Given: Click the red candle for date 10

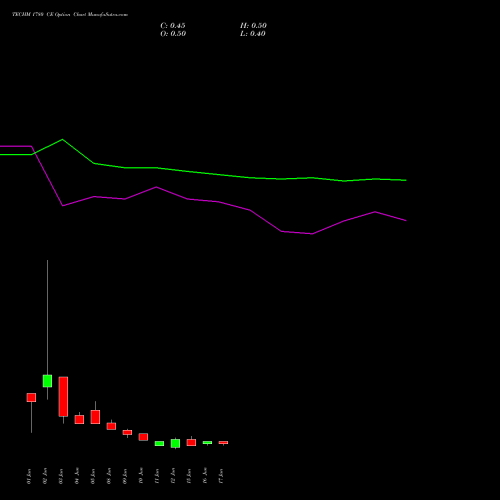Looking at the screenshot, I should [143, 437].
